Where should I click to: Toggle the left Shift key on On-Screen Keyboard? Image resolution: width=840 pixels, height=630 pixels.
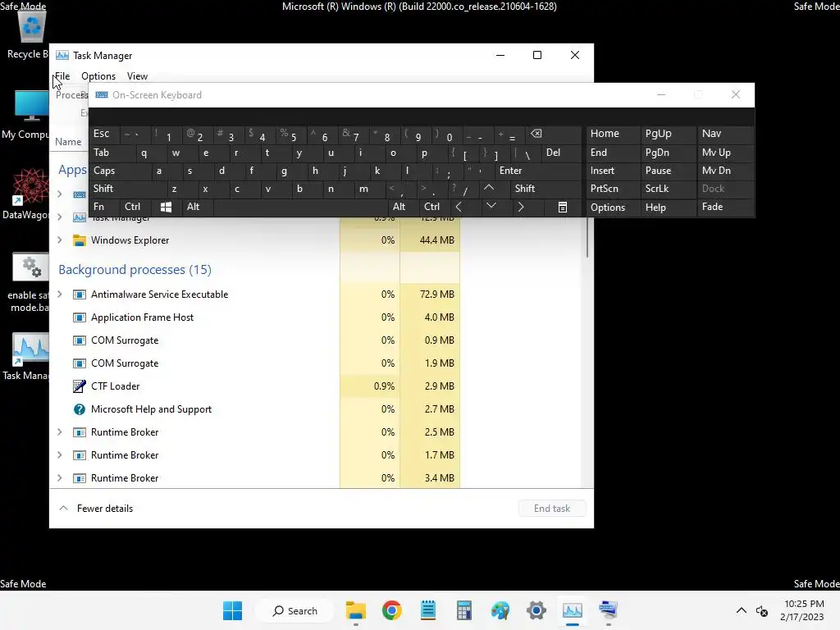(127, 189)
